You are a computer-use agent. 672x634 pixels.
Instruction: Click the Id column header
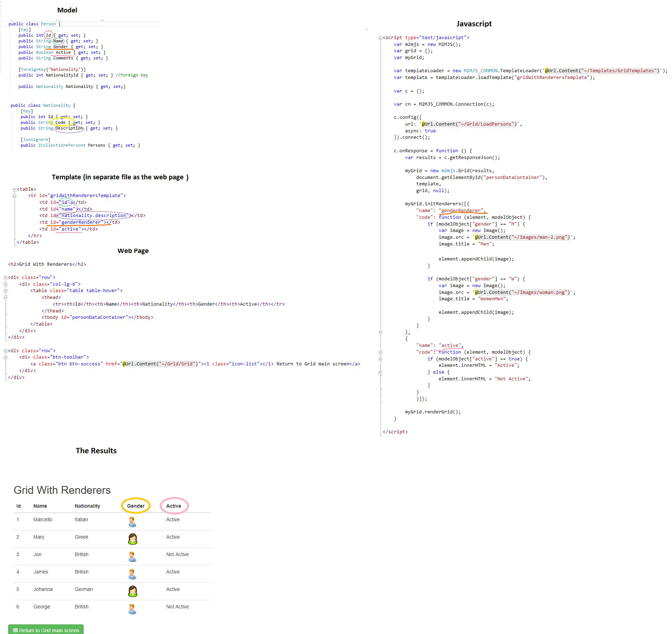19,506
